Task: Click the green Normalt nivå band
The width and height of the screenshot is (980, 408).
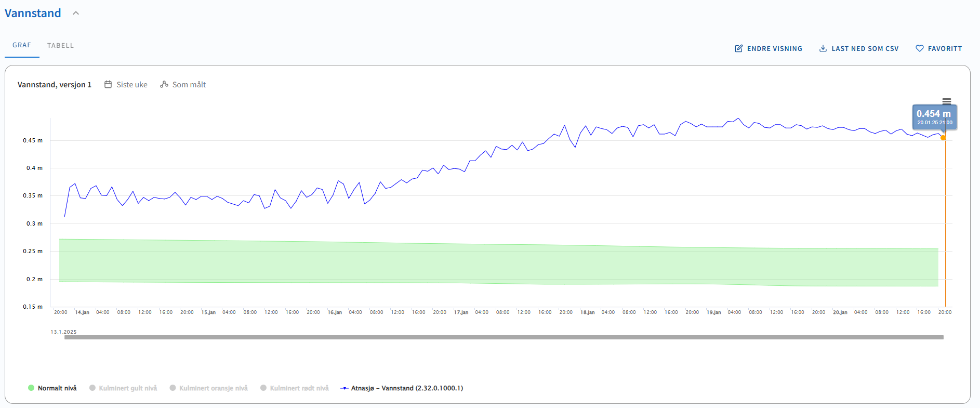Action: pos(499,264)
